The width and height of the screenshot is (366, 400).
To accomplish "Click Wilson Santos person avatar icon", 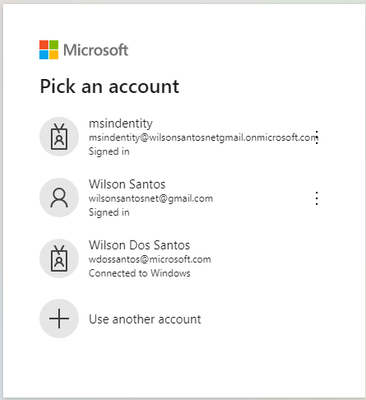I will click(59, 198).
